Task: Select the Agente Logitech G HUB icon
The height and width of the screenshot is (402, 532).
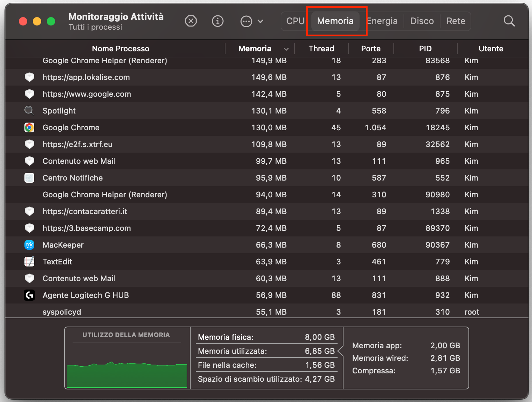Action: click(29, 295)
